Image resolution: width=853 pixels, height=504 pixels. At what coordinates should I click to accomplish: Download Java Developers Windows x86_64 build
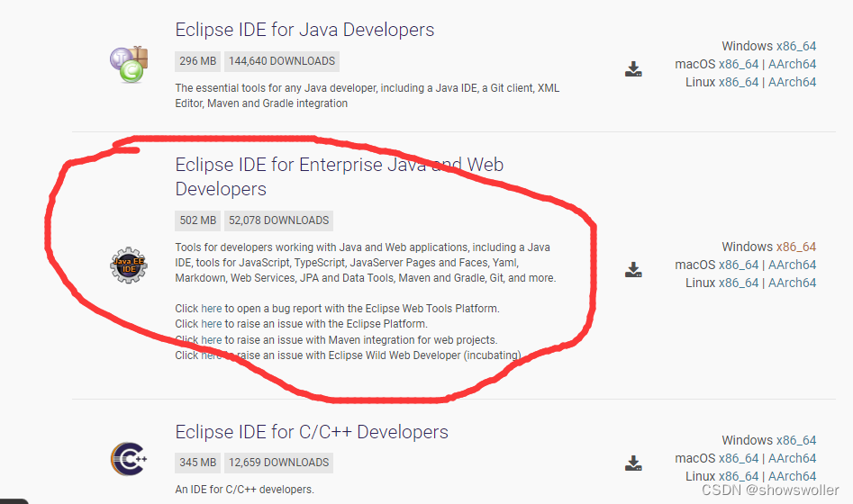[x=796, y=46]
